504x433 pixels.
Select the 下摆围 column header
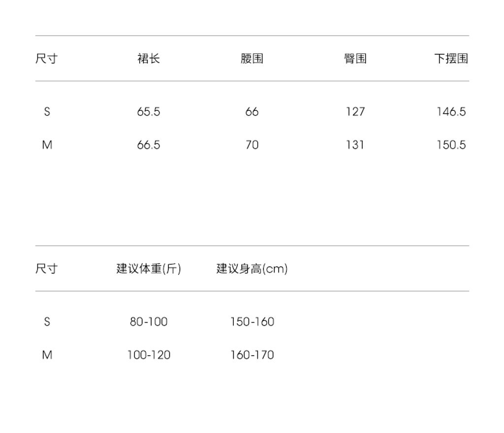(x=451, y=59)
